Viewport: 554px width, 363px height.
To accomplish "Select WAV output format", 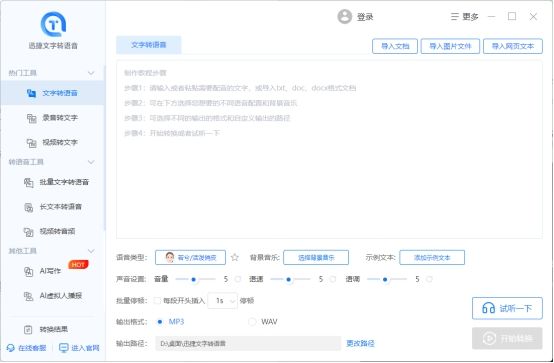I will pos(252,322).
